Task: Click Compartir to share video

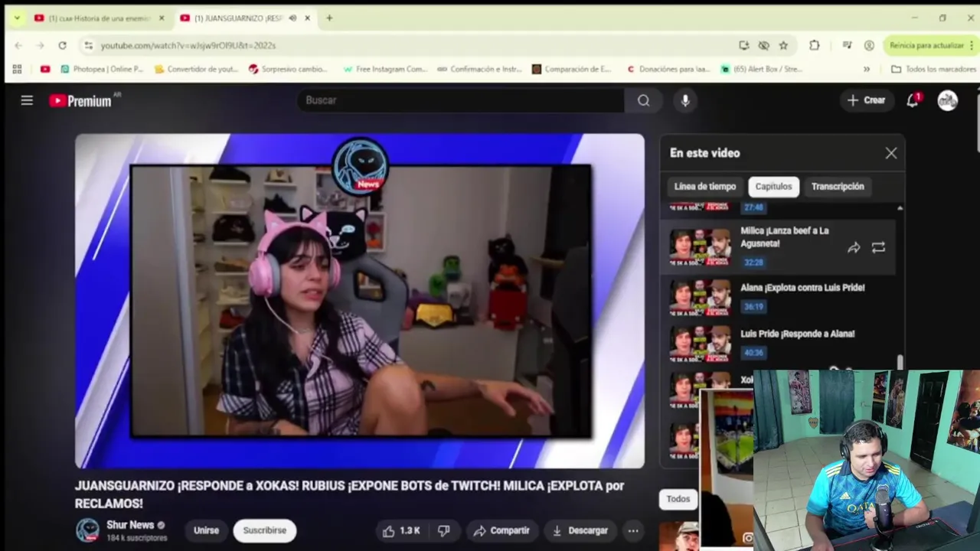Action: (501, 530)
